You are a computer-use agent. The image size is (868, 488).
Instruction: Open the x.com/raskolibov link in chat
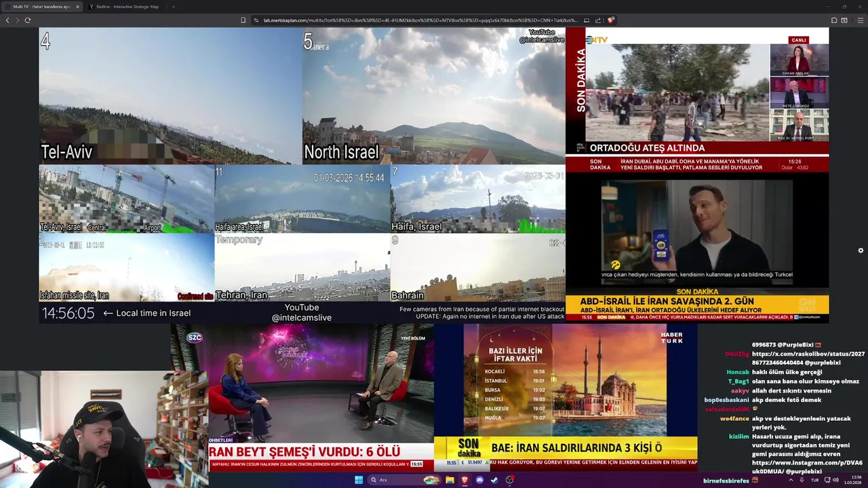point(808,358)
